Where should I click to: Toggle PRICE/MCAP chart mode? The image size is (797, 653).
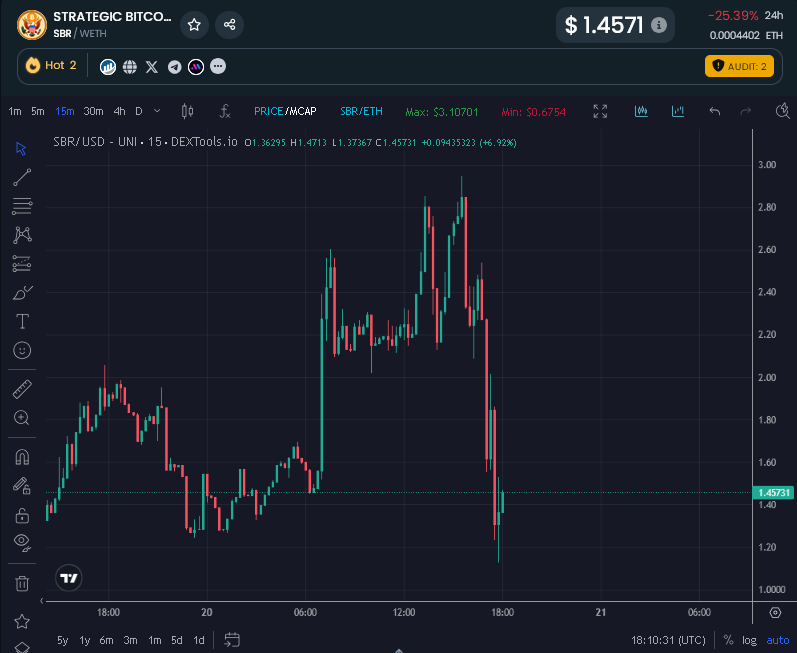[285, 111]
